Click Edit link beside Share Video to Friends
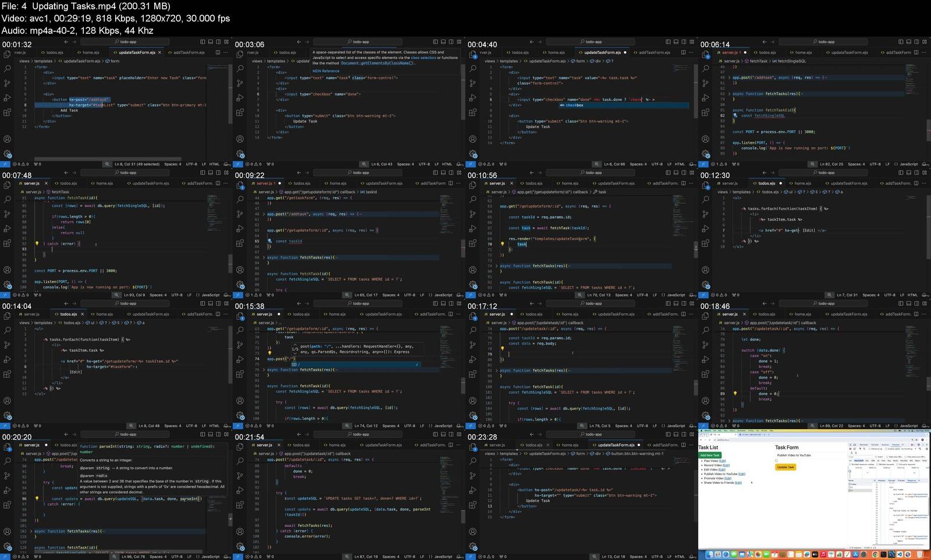Screen dimensions: 931x560 [738, 483]
